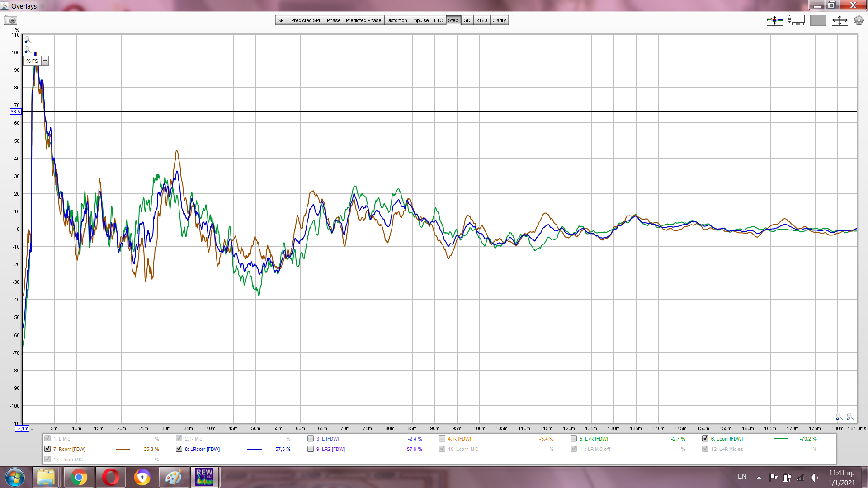This screenshot has height=488, width=868.
Task: Click horizontal zoom magnifier at bottom right
Action: [849, 417]
